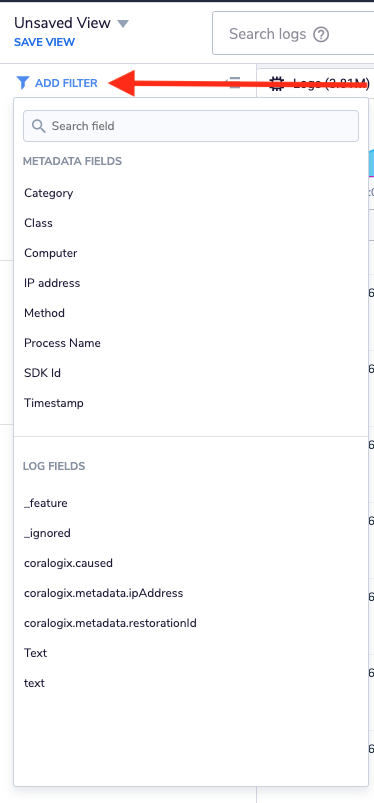
Task: Focus the Search field input
Action: click(191, 126)
